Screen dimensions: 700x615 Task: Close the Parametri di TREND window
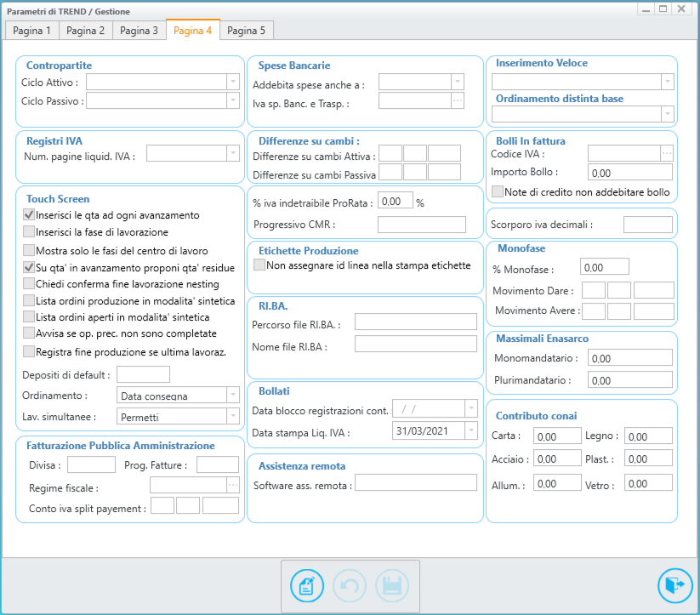pos(681,9)
